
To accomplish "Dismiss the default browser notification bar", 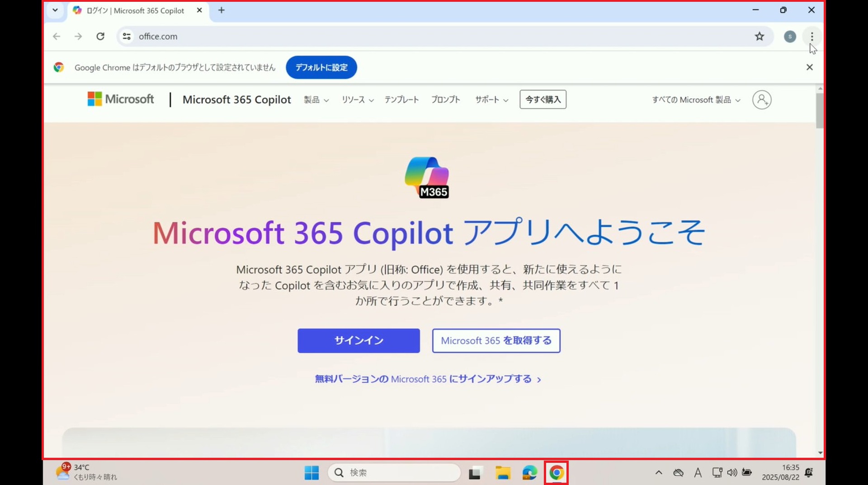I will tap(809, 67).
